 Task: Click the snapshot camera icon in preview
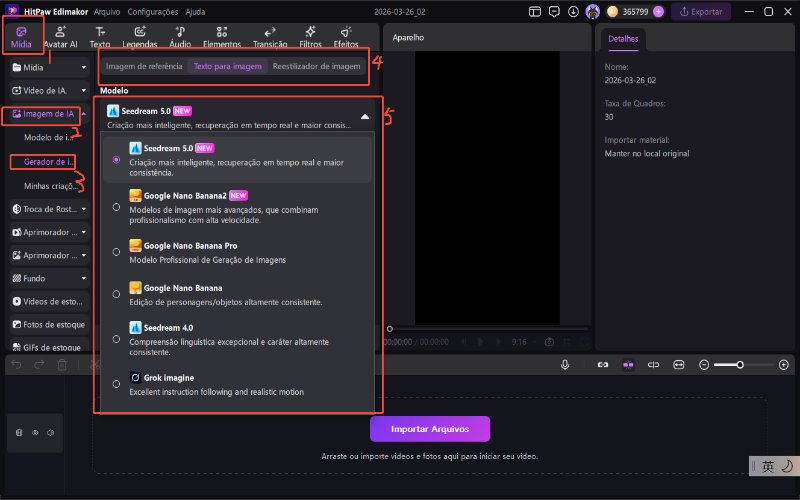pyautogui.click(x=549, y=342)
